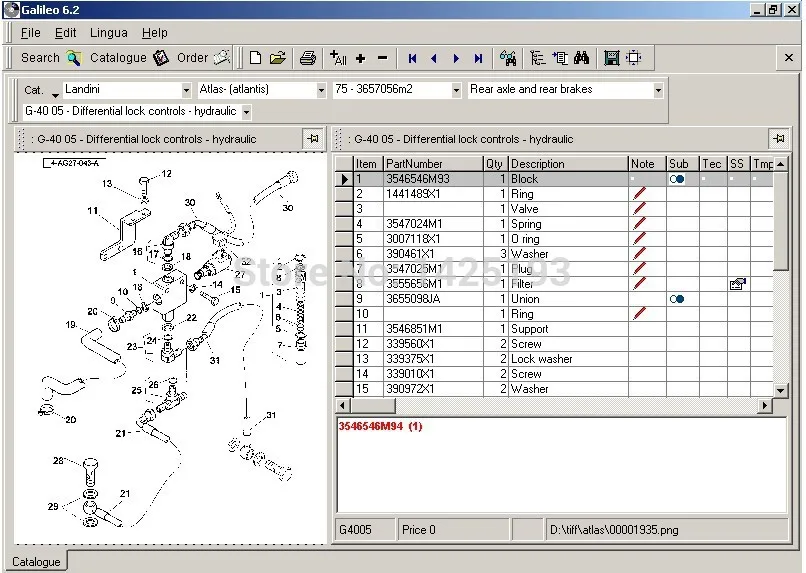Toggle pin on the parts list panel

[778, 139]
